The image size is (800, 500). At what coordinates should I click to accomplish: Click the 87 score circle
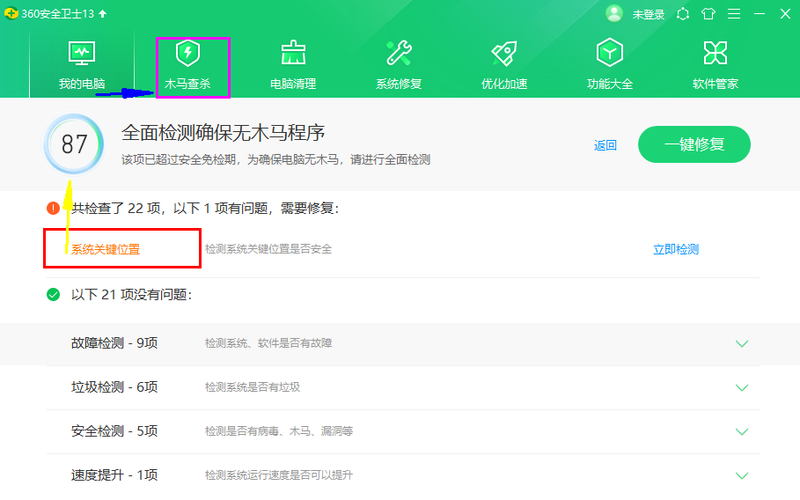tap(74, 144)
